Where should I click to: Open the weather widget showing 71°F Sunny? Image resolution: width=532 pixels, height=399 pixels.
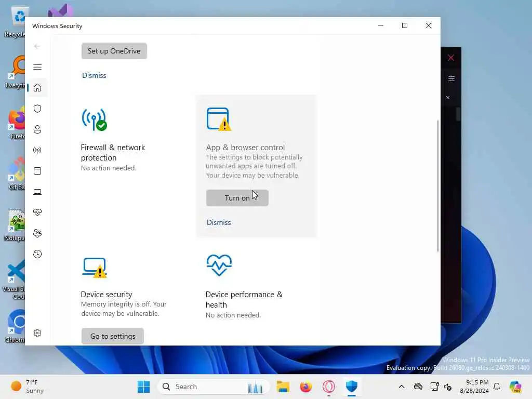(x=27, y=387)
